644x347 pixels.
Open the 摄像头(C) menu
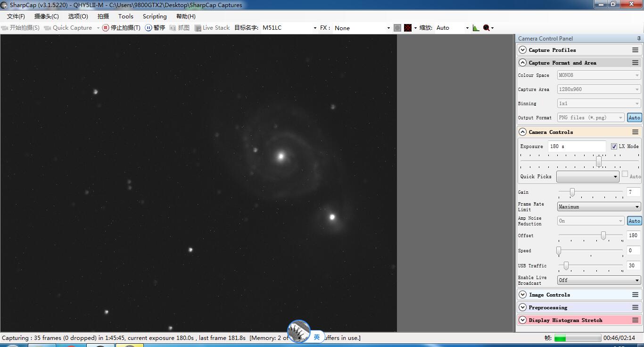coord(47,16)
